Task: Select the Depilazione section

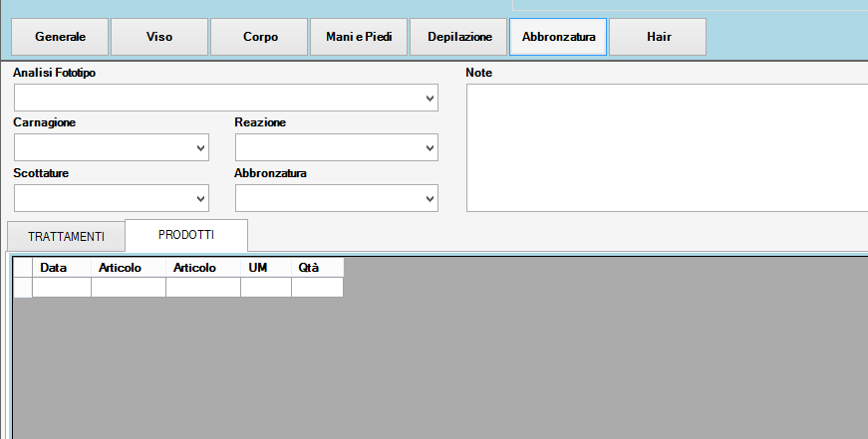Action: point(458,37)
